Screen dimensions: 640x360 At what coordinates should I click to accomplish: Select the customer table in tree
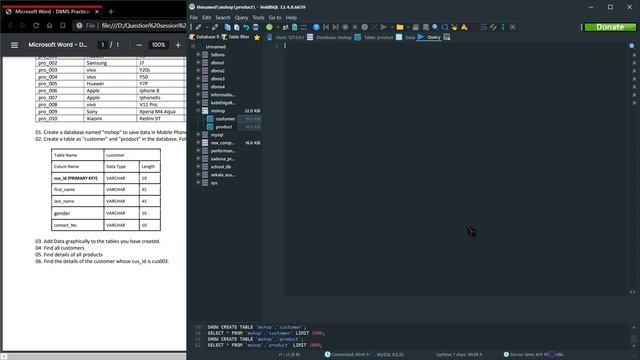225,119
